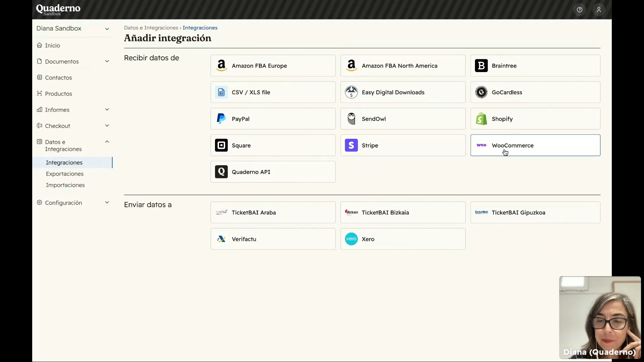Go to Exportaciones submenu item
This screenshot has width=644, height=362.
65,174
